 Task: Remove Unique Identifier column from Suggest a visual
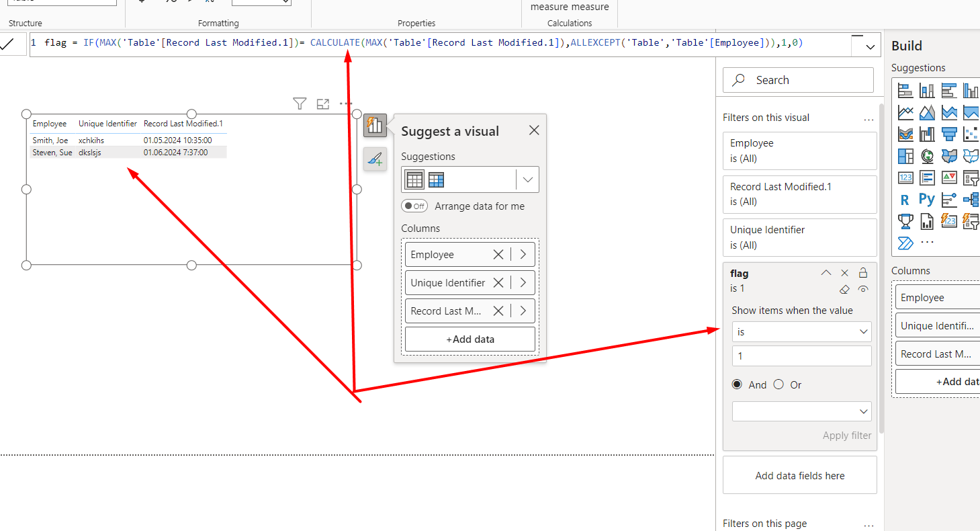(x=498, y=283)
